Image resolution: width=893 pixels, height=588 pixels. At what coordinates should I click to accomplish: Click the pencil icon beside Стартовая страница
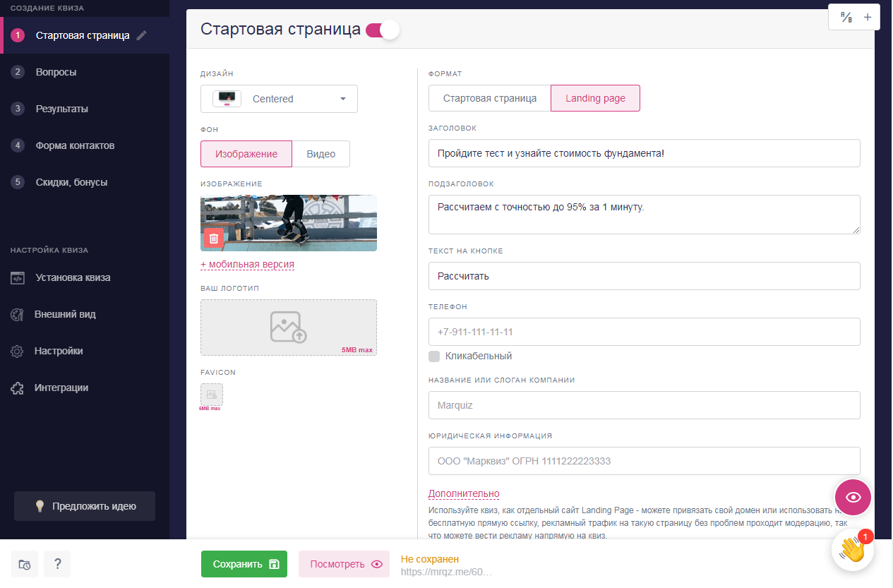click(142, 35)
